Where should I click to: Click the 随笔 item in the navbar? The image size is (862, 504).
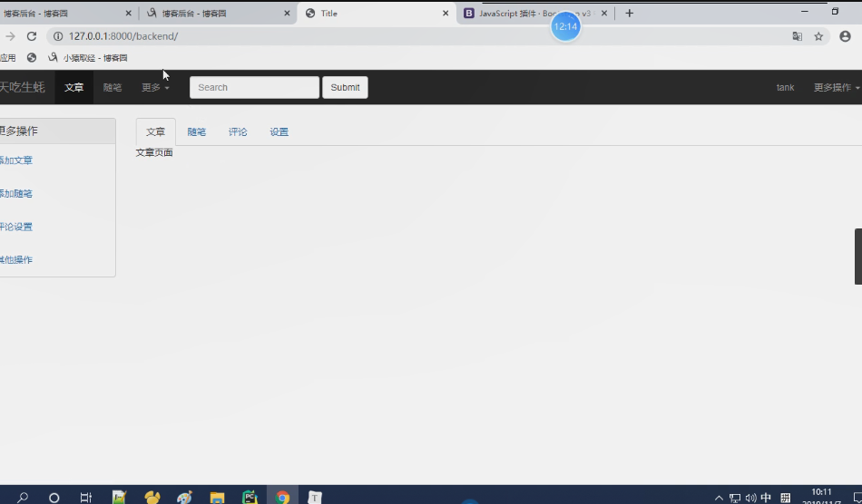(113, 87)
